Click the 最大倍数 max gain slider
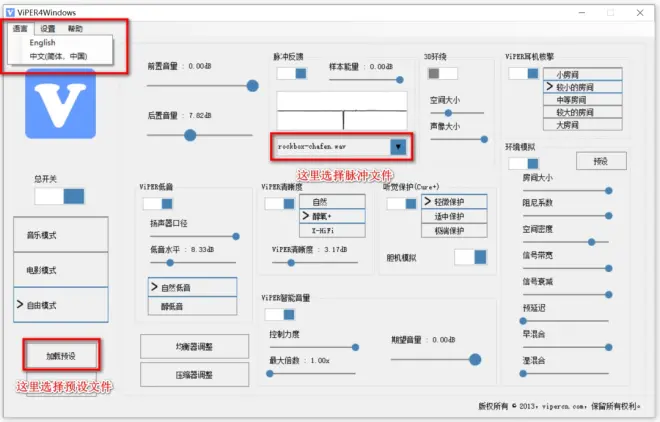 [x=311, y=373]
